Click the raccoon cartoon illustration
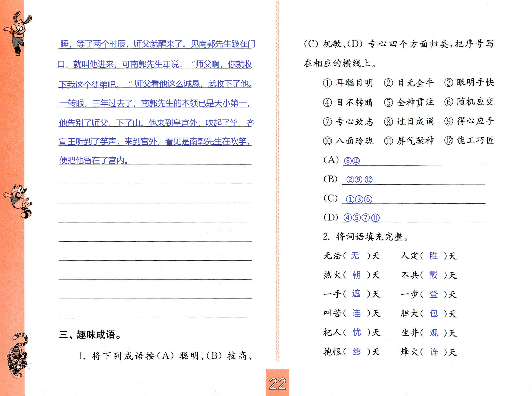 coord(18,202)
